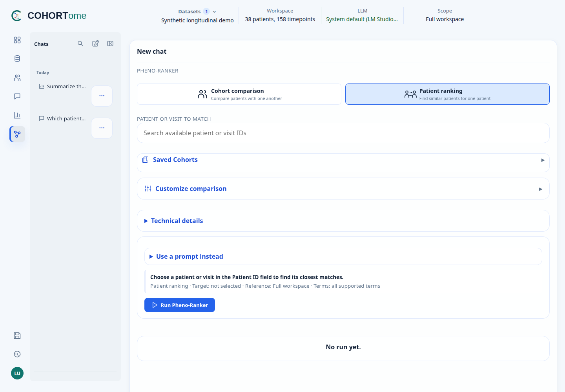Click the 'Today' chats group label
565x392 pixels.
tap(43, 73)
